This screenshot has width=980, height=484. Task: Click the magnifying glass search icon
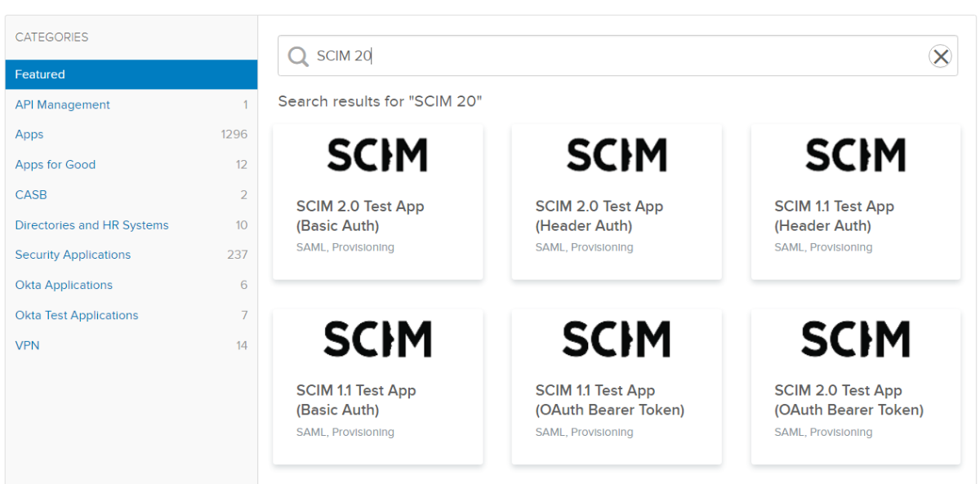(298, 56)
